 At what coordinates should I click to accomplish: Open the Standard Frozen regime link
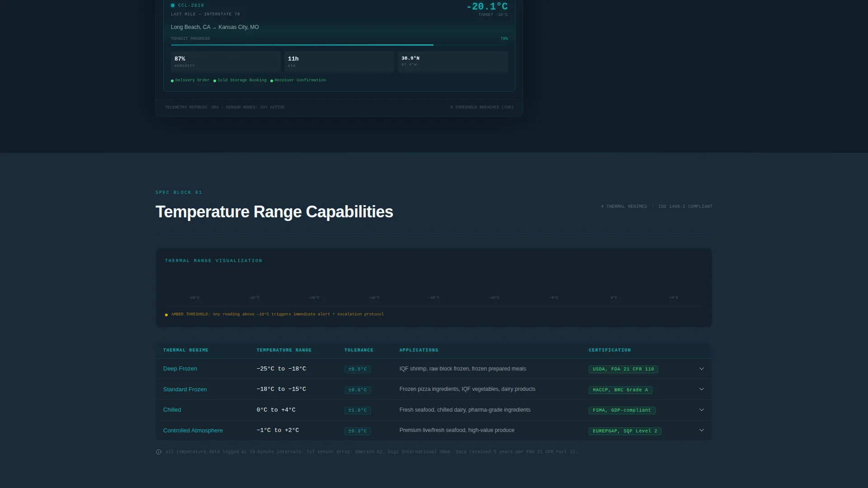[185, 389]
